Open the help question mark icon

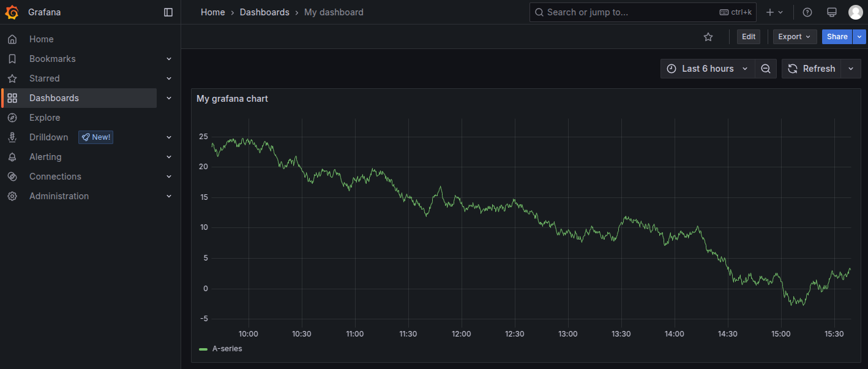(x=807, y=12)
